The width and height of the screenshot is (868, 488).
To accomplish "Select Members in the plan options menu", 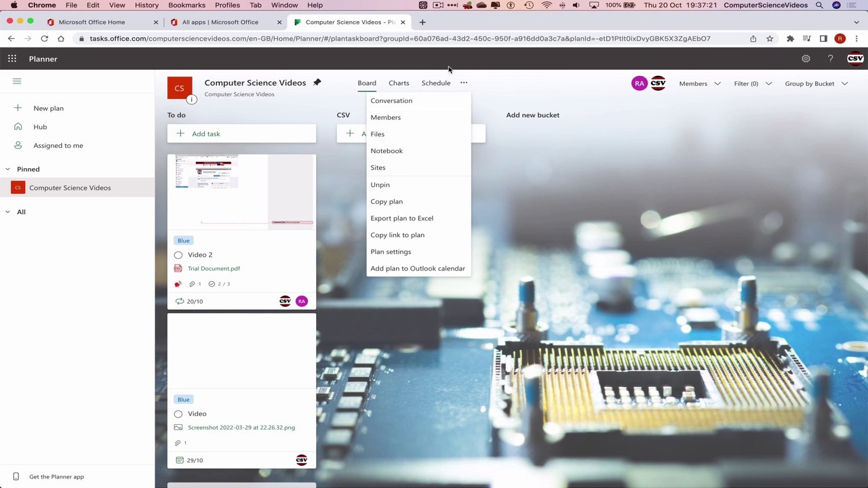I will [418, 117].
